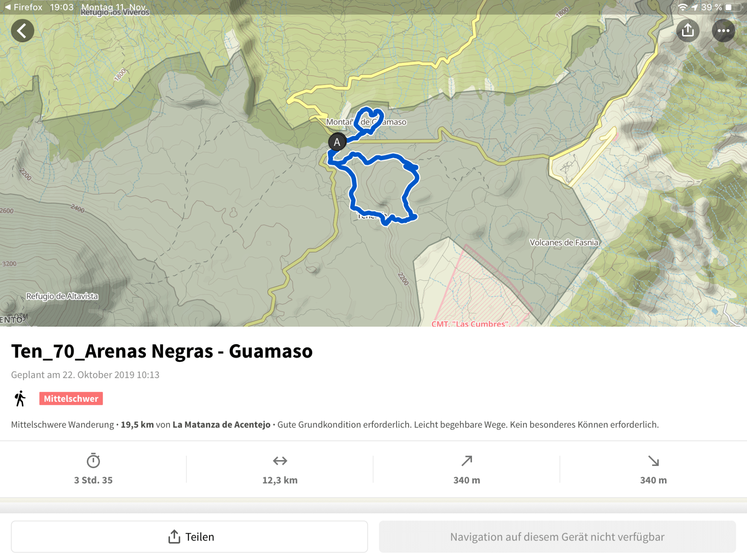
Task: Tap the Mittelschwer difficulty badge
Action: [x=71, y=399]
